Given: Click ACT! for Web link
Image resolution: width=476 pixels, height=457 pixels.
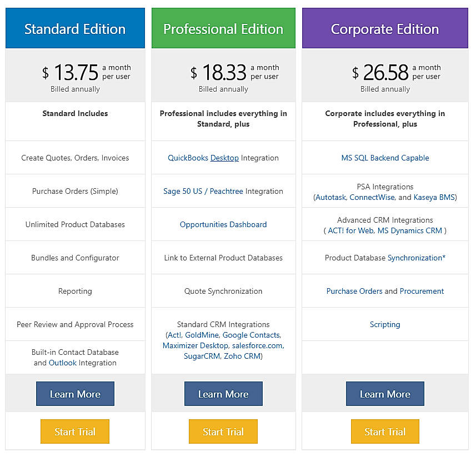Looking at the screenshot, I should click(x=350, y=230).
